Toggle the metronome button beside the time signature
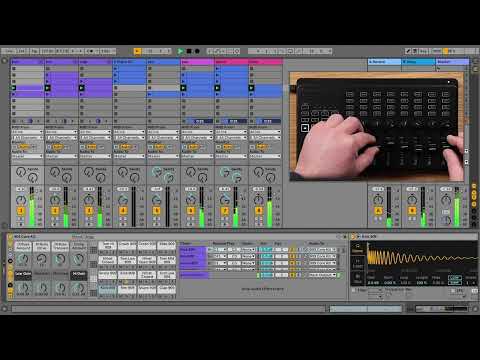 coord(90,51)
